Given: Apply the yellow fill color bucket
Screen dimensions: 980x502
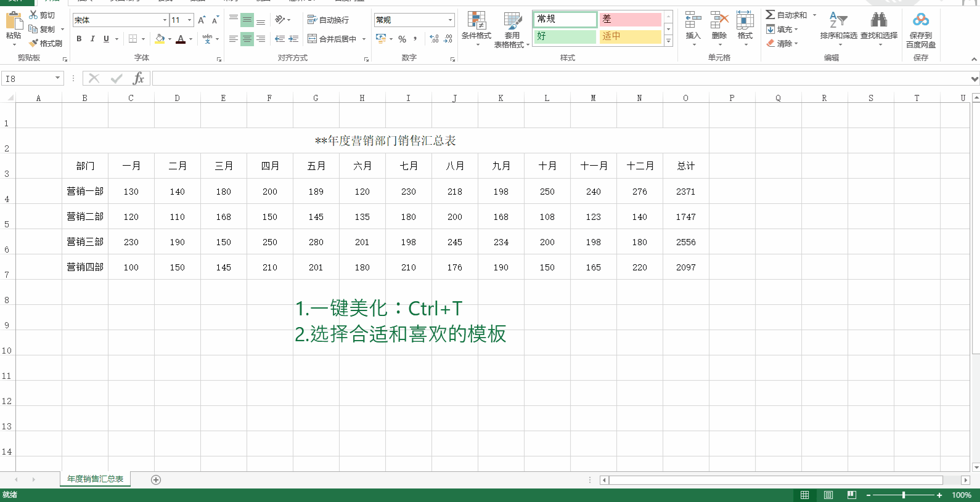Looking at the screenshot, I should coord(160,39).
